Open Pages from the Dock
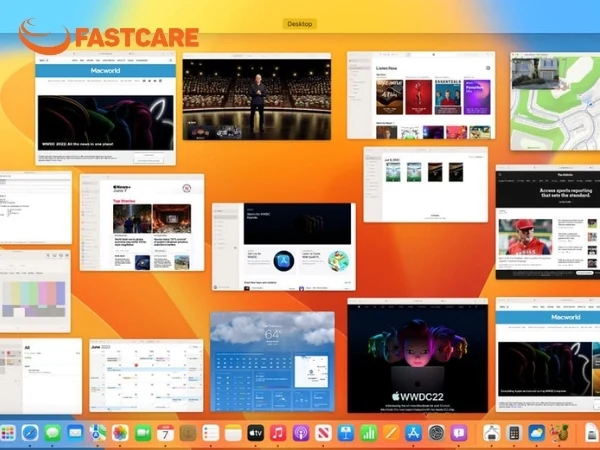600x450 pixels. 391,433
